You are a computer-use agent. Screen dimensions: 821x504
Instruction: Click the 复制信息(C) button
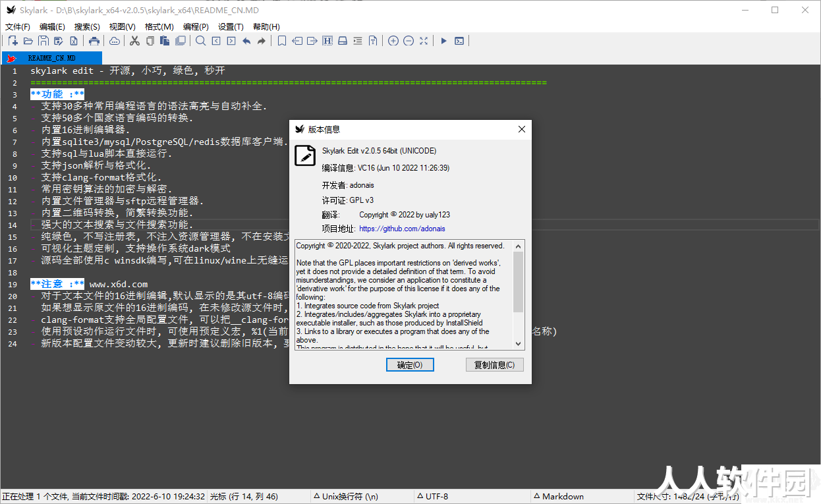click(x=495, y=365)
